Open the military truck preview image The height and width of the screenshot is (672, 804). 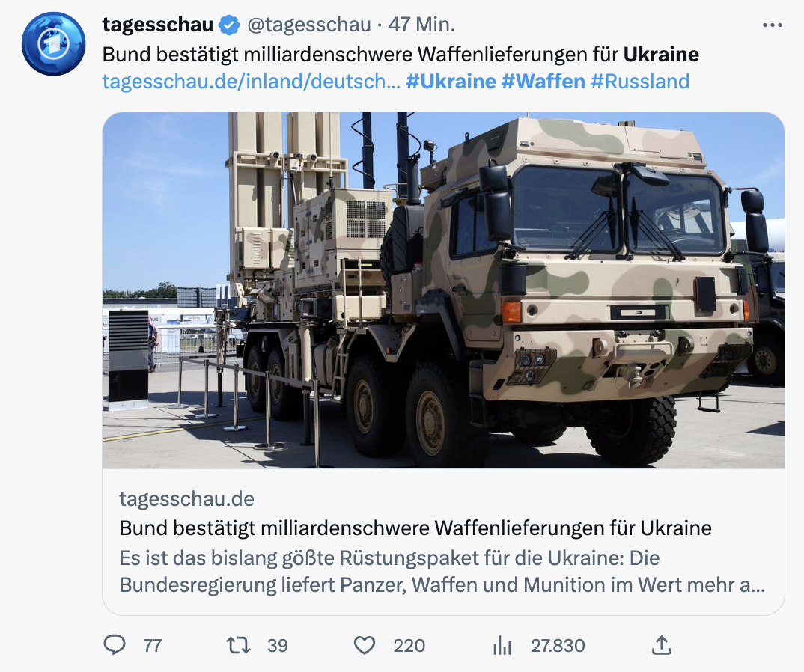click(x=443, y=290)
